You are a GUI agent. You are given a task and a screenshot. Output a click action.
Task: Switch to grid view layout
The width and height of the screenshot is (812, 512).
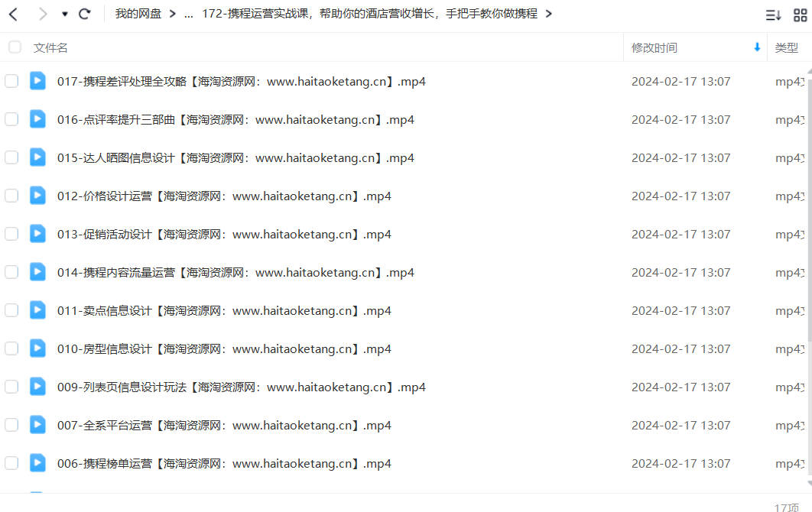pyautogui.click(x=800, y=15)
